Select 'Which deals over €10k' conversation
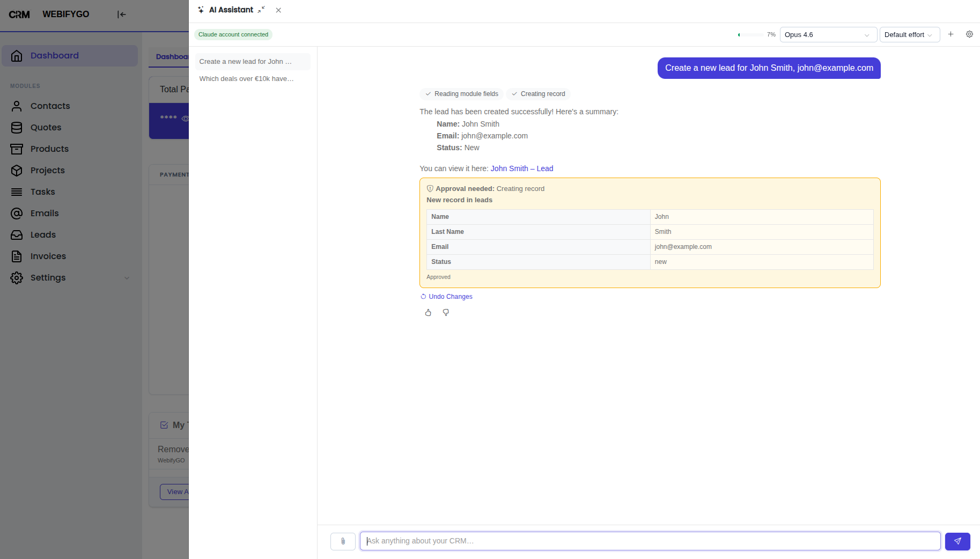 (x=253, y=79)
